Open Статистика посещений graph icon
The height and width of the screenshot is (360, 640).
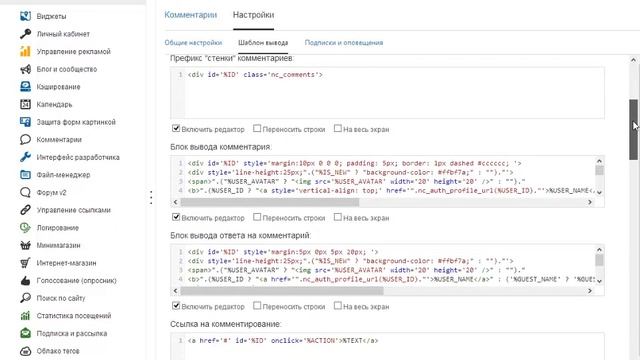(25, 316)
